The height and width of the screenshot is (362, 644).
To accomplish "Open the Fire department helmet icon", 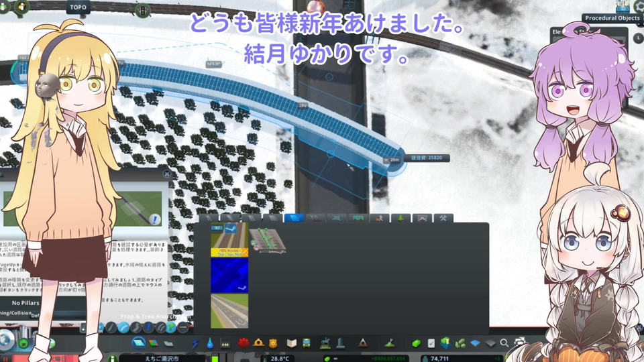I will [258, 343].
